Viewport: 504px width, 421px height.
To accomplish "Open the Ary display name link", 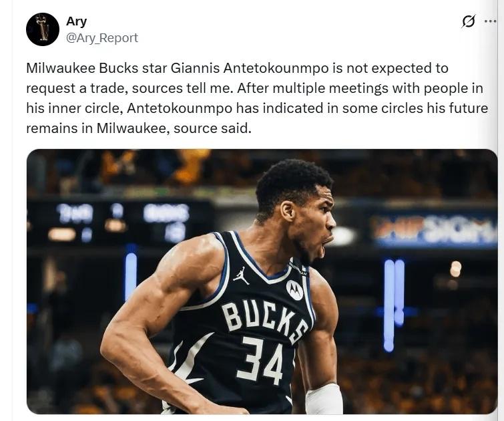I will 77,22.
